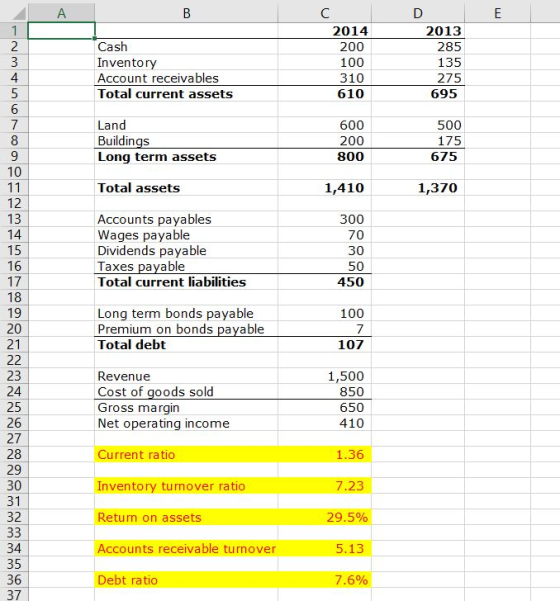The width and height of the screenshot is (560, 601).
Task: Select row 28 header
Action: point(14,454)
